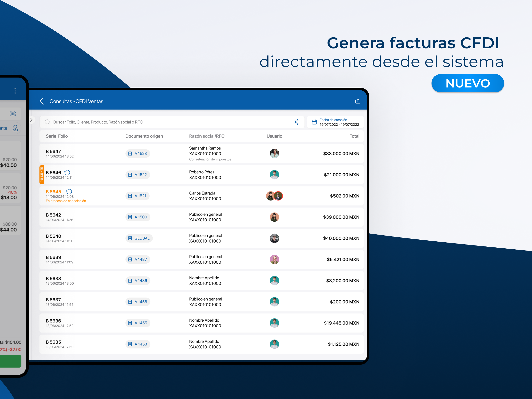Open origin document A 1453
Image resolution: width=532 pixels, height=399 pixels.
click(138, 344)
